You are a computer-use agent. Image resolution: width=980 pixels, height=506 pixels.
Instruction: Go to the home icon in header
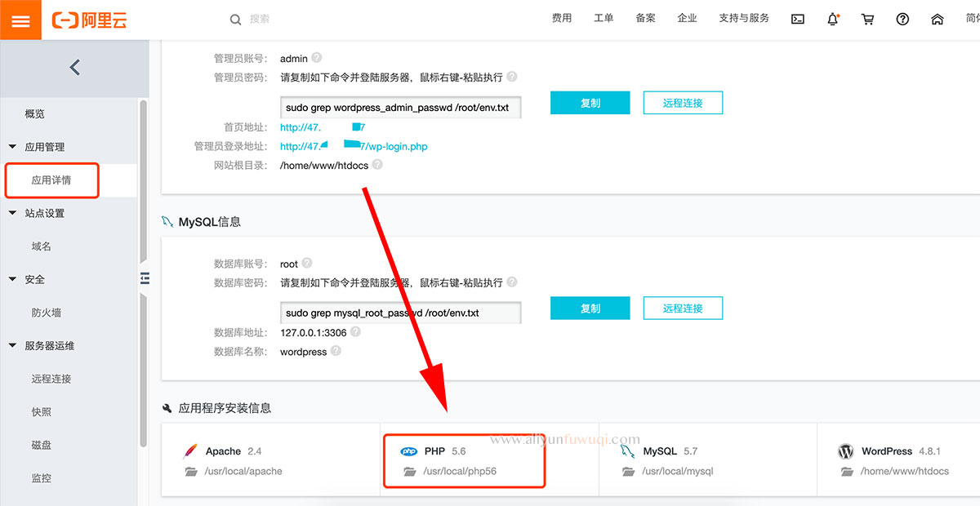click(x=938, y=20)
